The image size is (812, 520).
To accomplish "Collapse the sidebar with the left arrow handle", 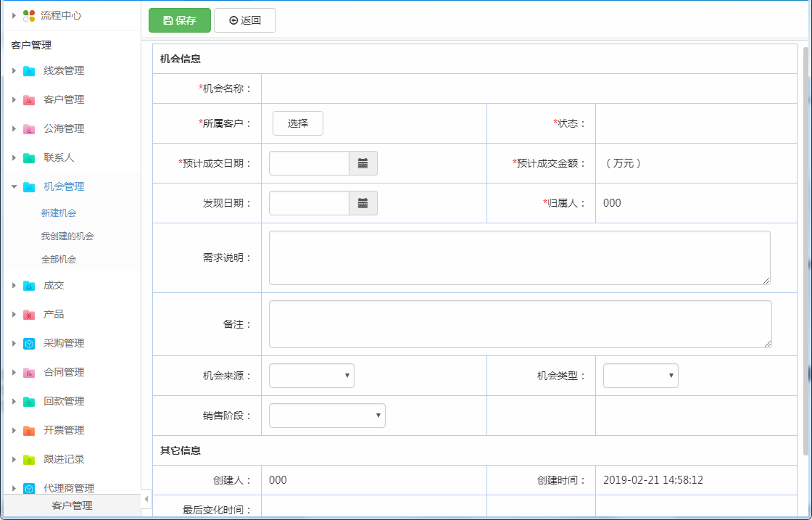I will click(146, 499).
